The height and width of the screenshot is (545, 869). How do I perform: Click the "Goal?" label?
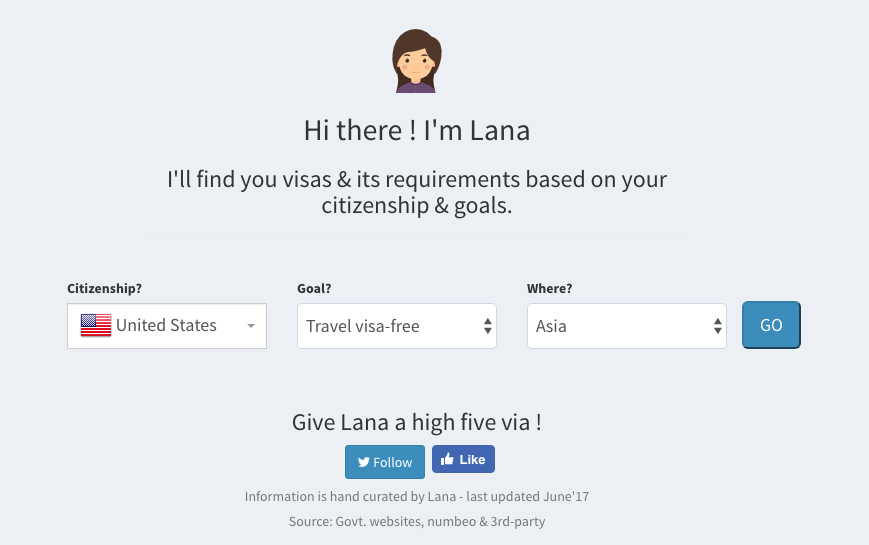(314, 289)
